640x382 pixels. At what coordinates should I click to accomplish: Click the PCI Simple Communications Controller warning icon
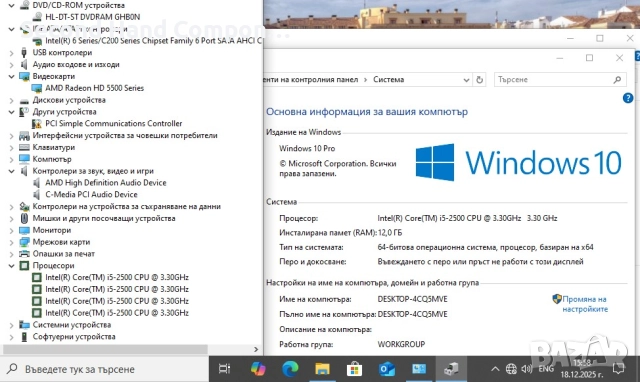(37, 124)
